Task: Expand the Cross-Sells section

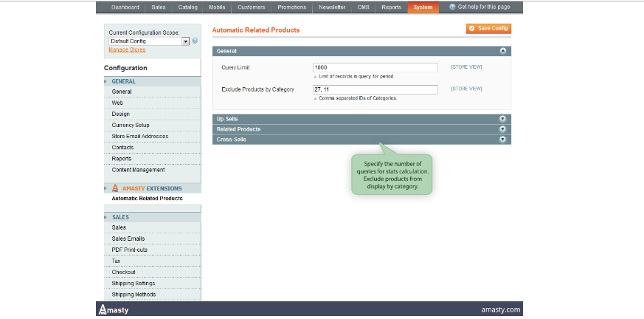Action: click(x=362, y=140)
